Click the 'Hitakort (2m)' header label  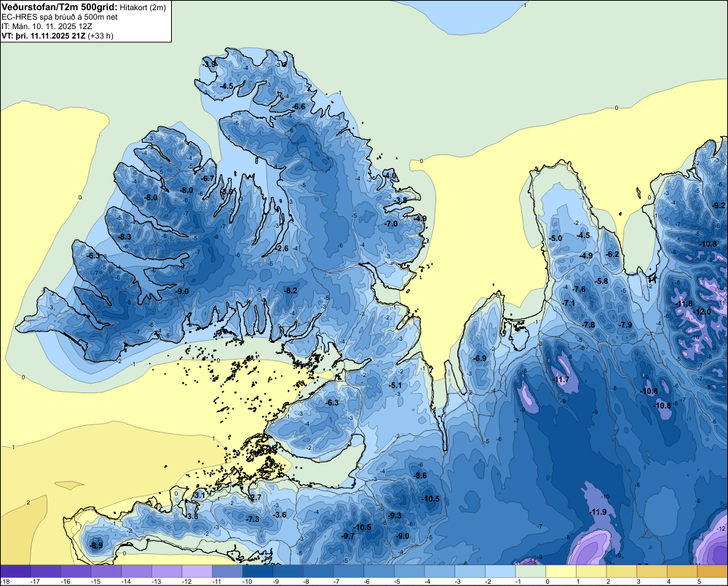coord(143,7)
